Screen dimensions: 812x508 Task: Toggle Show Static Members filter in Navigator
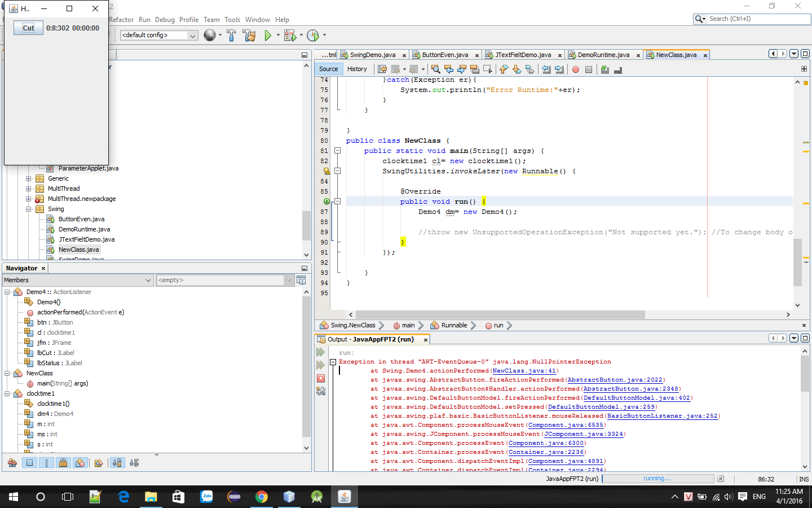tap(46, 463)
